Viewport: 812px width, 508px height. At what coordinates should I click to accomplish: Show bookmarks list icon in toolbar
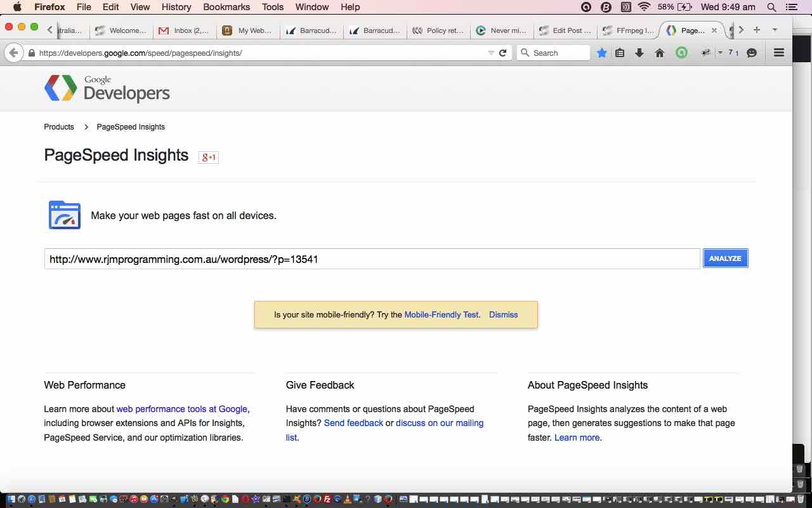pyautogui.click(x=620, y=53)
